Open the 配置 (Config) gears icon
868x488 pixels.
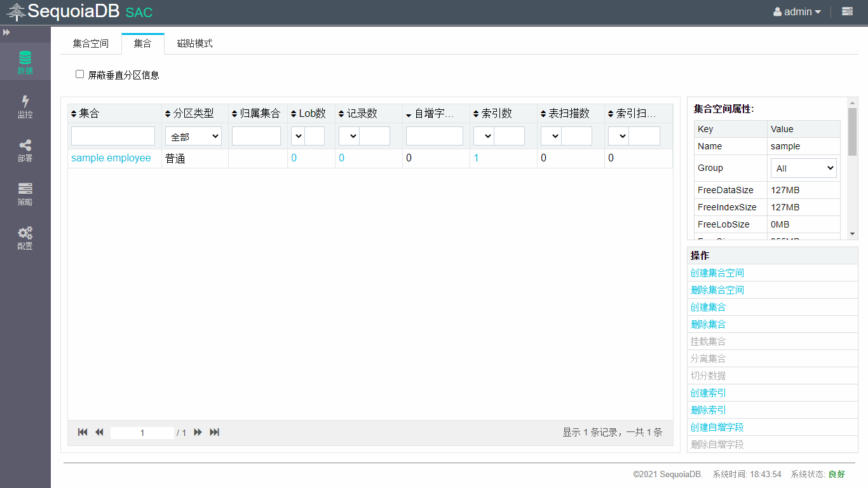(25, 238)
